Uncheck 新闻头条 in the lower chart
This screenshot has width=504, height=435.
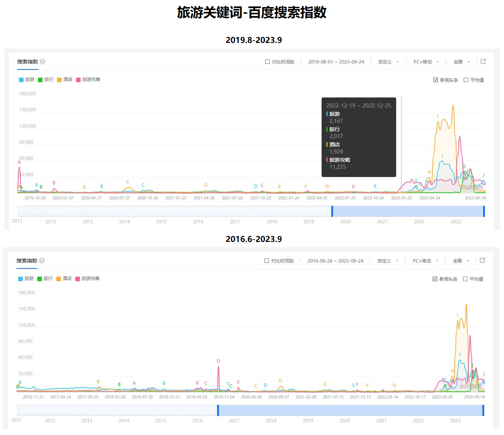435,279
